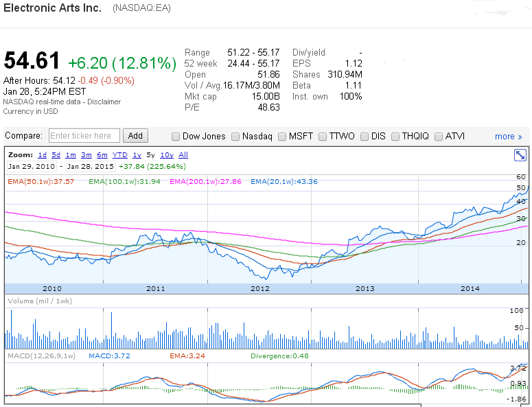This screenshot has width=532, height=407.
Task: Click the +37.84 (225.64%) period change
Action: click(x=152, y=167)
